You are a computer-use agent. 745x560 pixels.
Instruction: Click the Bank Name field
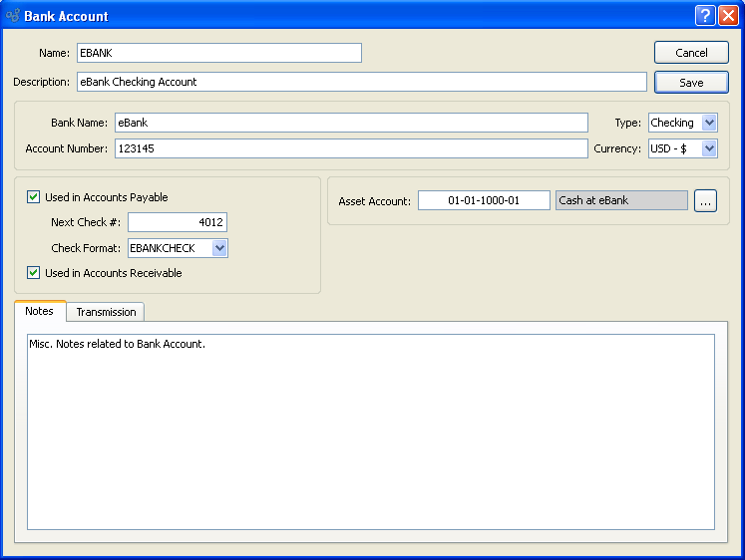(351, 123)
